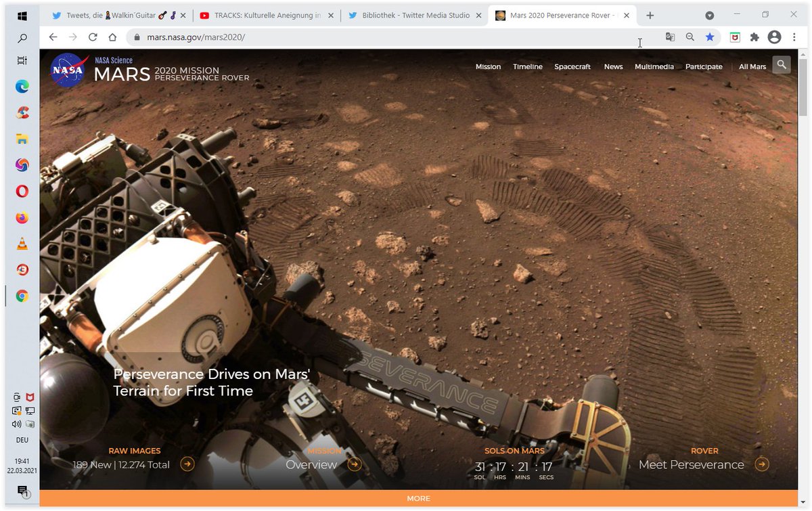Reload the Mars 2020 page
812x511 pixels.
(93, 37)
